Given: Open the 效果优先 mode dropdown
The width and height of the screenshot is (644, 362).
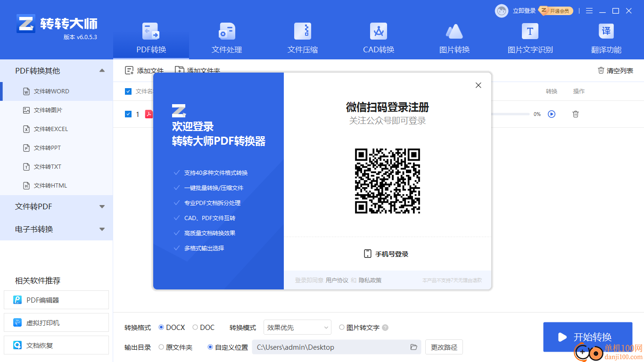Looking at the screenshot, I should [x=297, y=328].
